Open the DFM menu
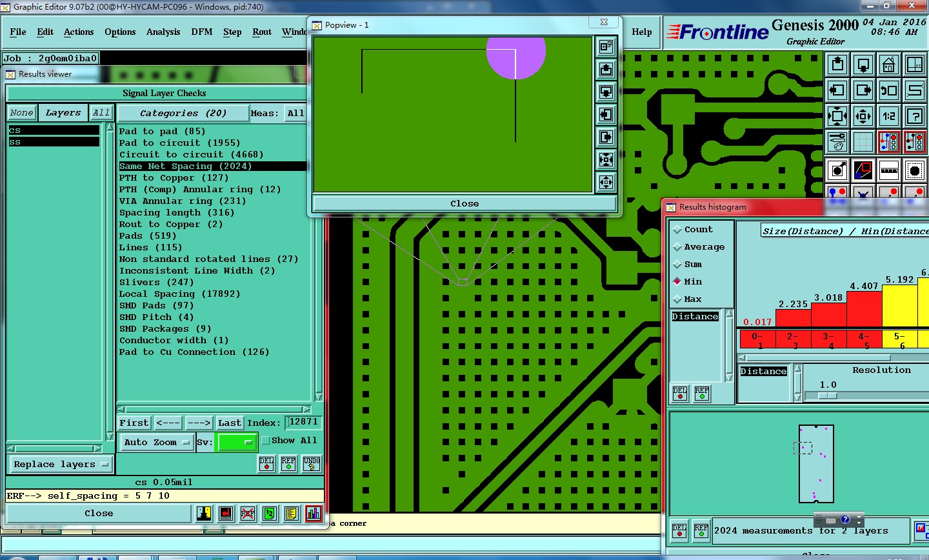Image resolution: width=929 pixels, height=560 pixels. tap(202, 32)
